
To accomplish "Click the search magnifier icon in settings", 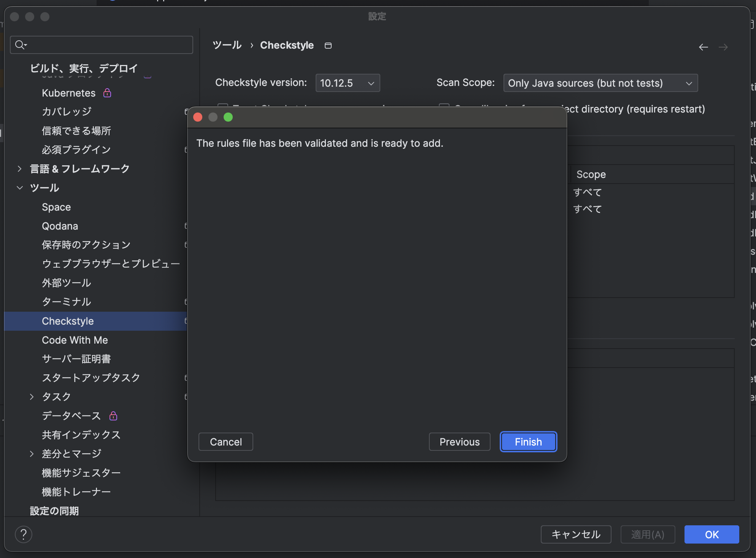I will (20, 45).
